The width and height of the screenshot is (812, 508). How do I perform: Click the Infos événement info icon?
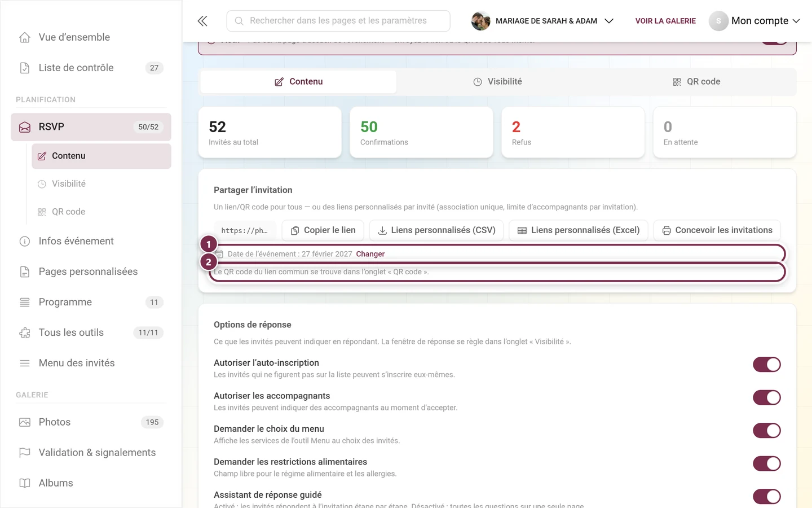25,241
